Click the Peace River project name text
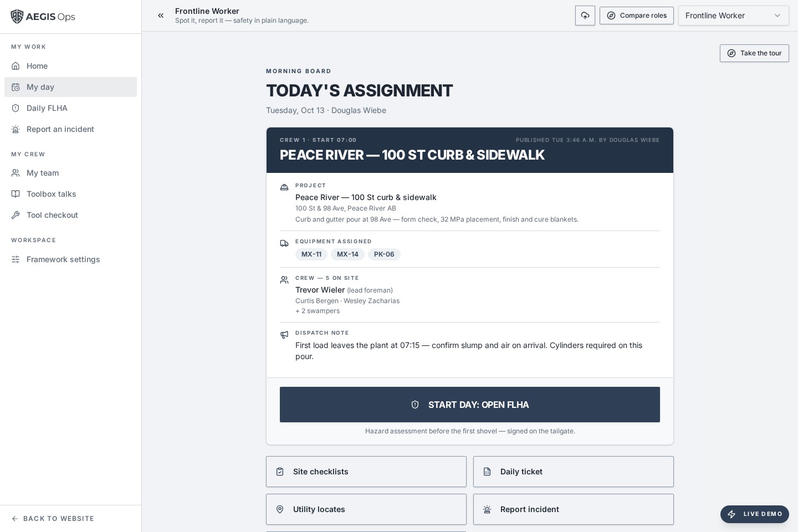 point(366,197)
